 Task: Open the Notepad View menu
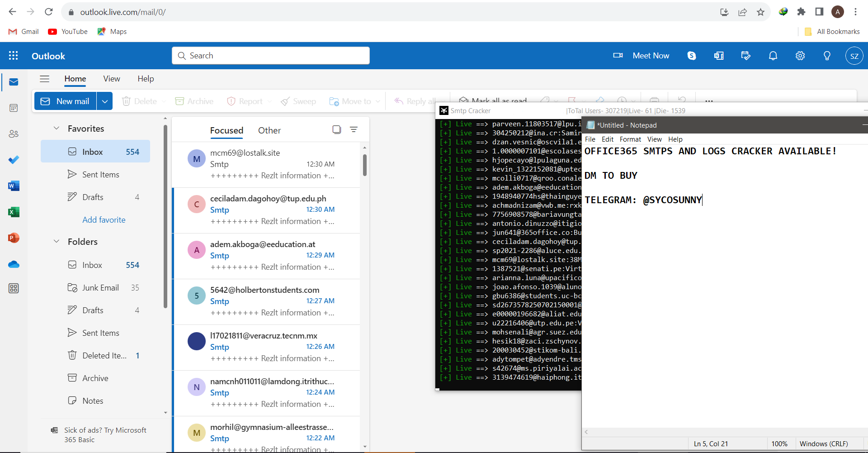(x=654, y=139)
